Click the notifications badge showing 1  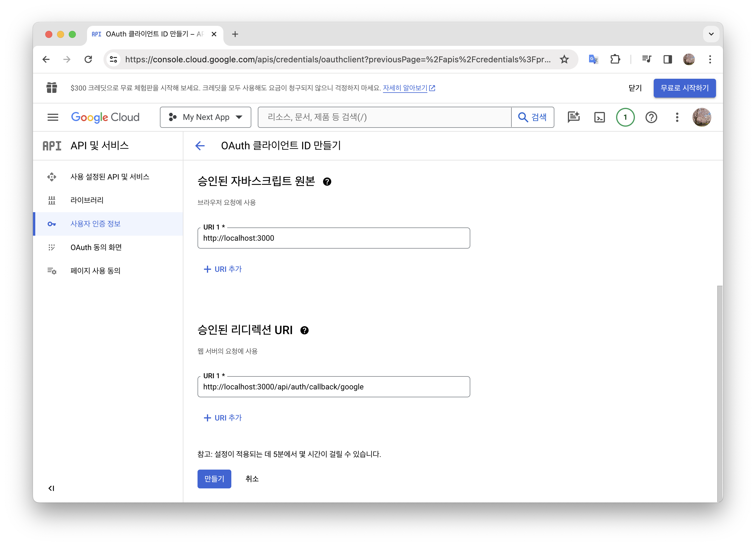click(625, 117)
